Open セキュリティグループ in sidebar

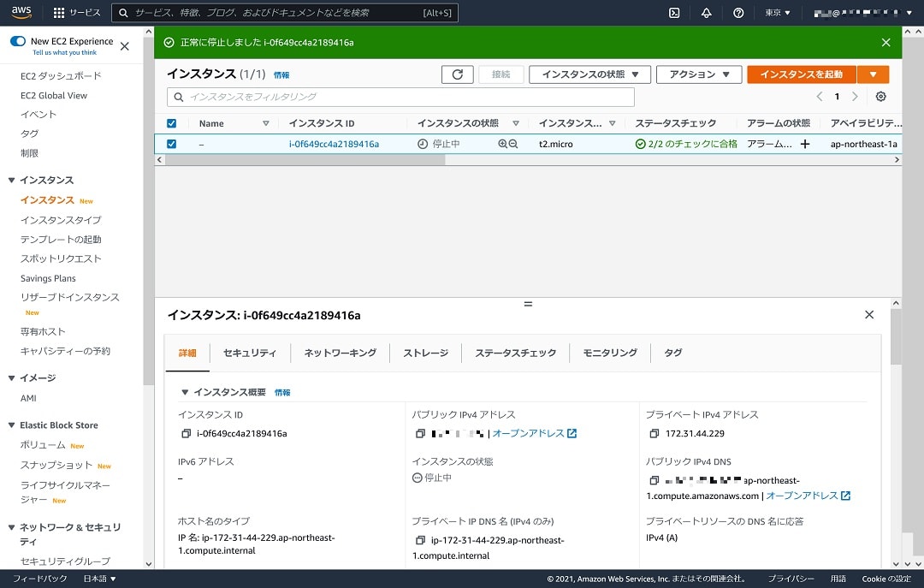(65, 561)
